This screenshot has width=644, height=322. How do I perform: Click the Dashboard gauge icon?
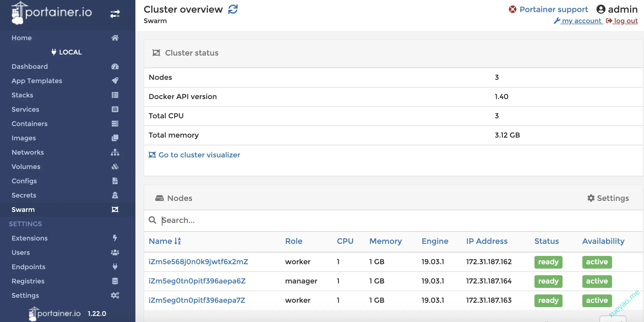pyautogui.click(x=115, y=66)
